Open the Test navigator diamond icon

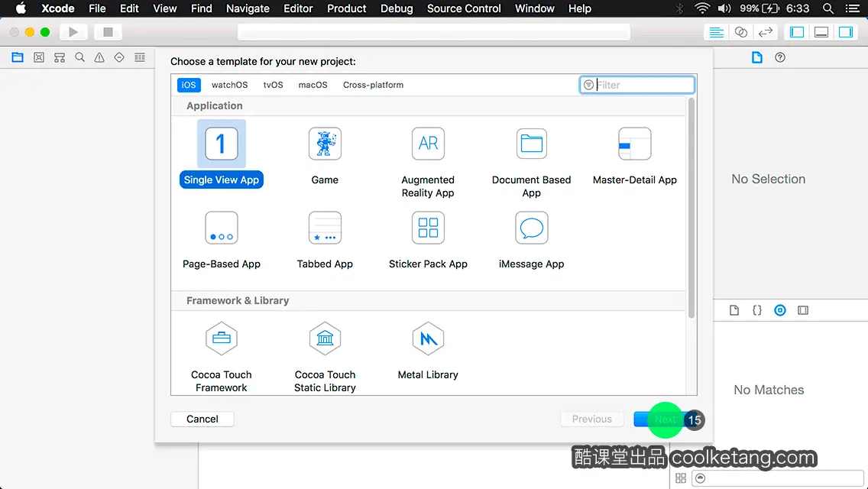(119, 57)
